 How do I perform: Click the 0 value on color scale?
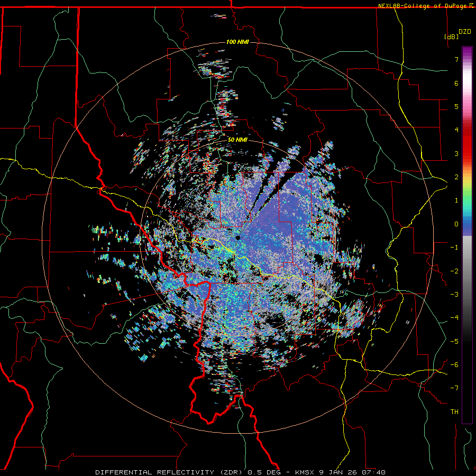click(456, 224)
